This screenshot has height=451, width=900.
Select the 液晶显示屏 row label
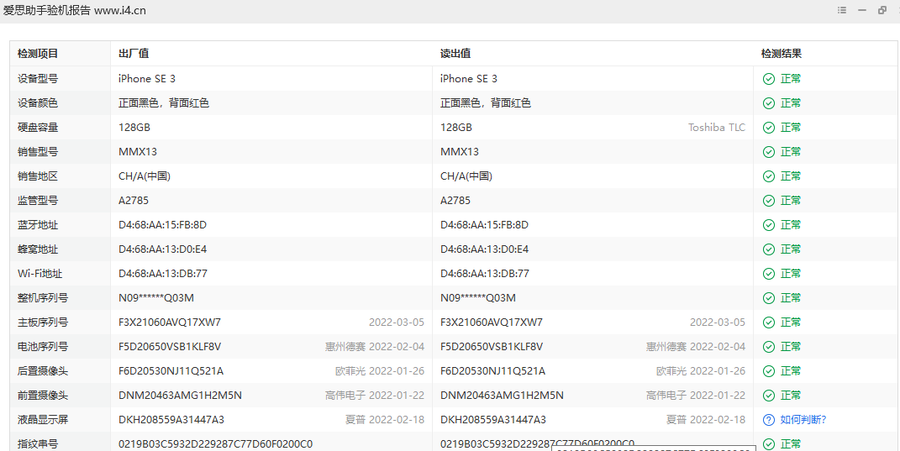[x=42, y=420]
